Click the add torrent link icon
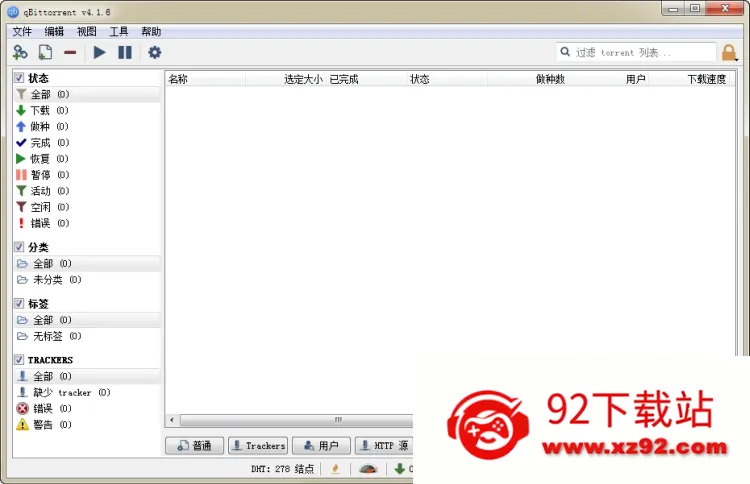 (20, 53)
